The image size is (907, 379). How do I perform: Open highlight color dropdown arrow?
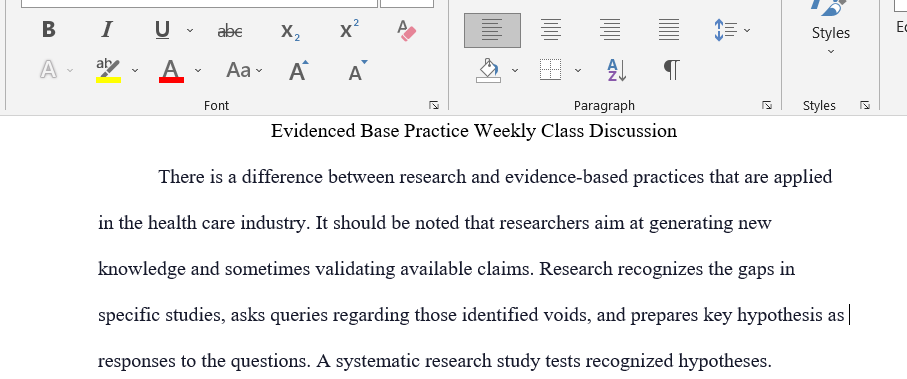[x=135, y=71]
